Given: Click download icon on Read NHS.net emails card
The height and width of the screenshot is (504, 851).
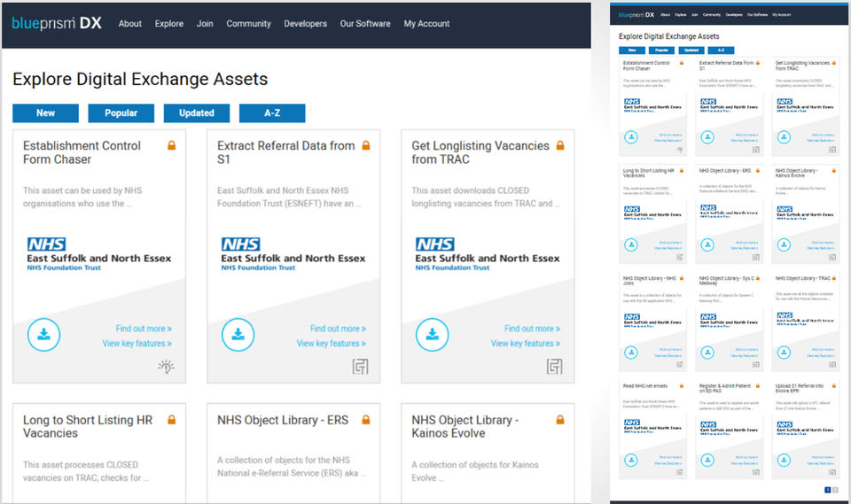Looking at the screenshot, I should tap(630, 460).
